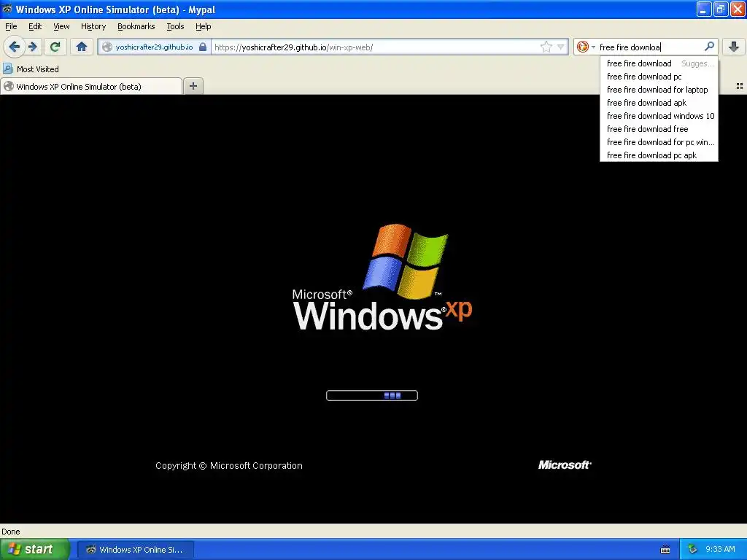Screen dimensions: 747x560
Task: Open a new tab with plus button
Action: click(193, 86)
